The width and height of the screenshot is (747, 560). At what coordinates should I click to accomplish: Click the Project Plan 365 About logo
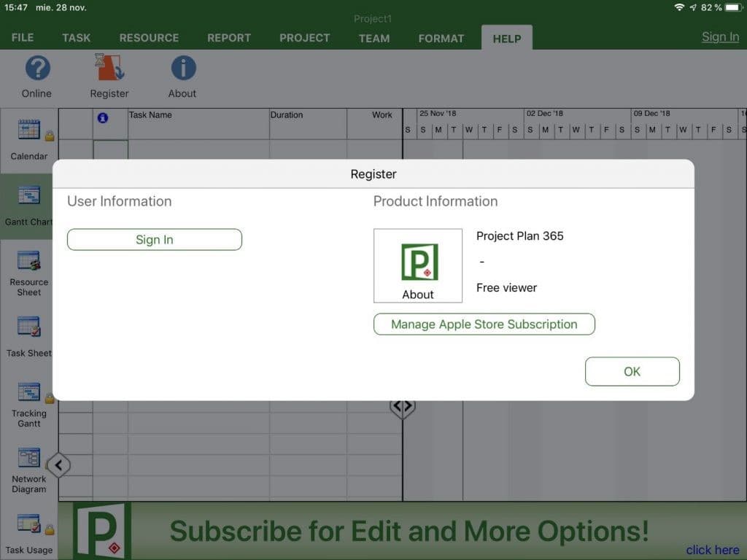(x=417, y=265)
